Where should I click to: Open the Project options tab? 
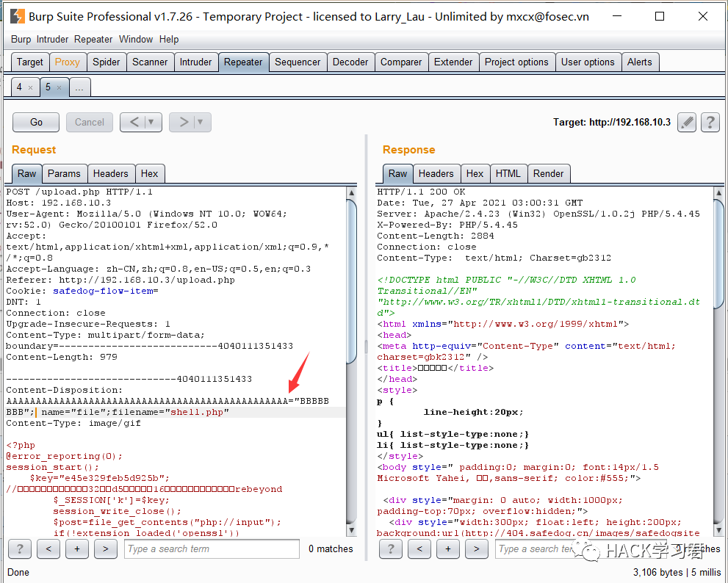516,62
